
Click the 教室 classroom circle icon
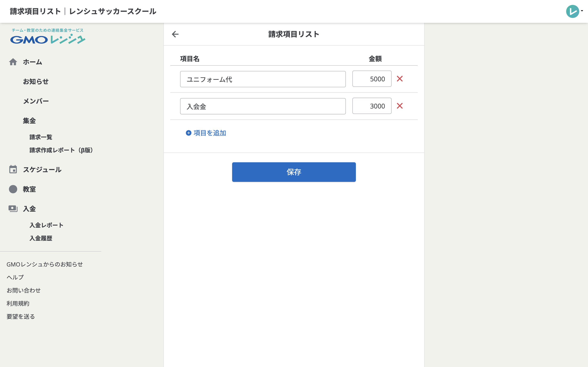pyautogui.click(x=13, y=189)
